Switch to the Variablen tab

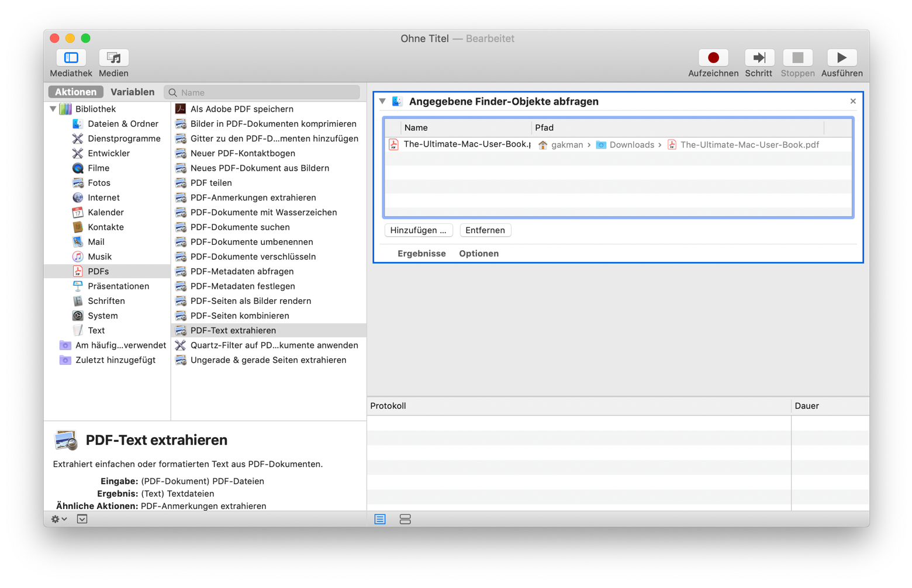pos(133,92)
